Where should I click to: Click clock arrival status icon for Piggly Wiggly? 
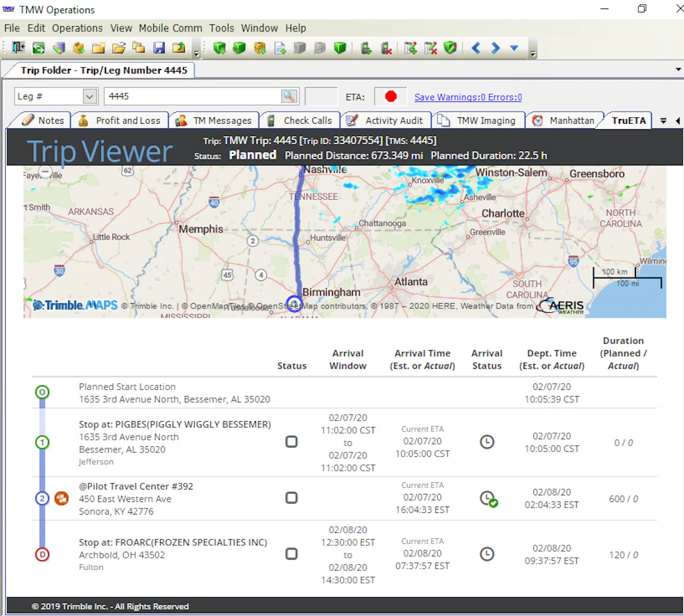tap(487, 442)
